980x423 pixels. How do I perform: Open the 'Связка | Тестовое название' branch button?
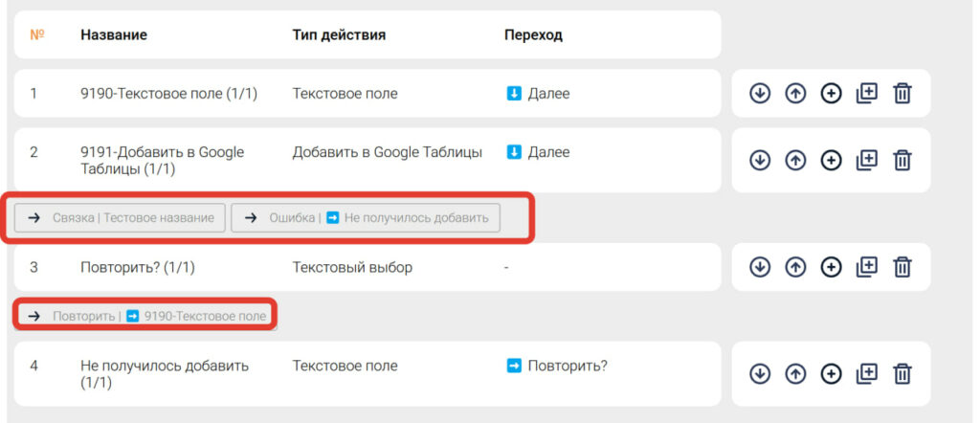[120, 217]
